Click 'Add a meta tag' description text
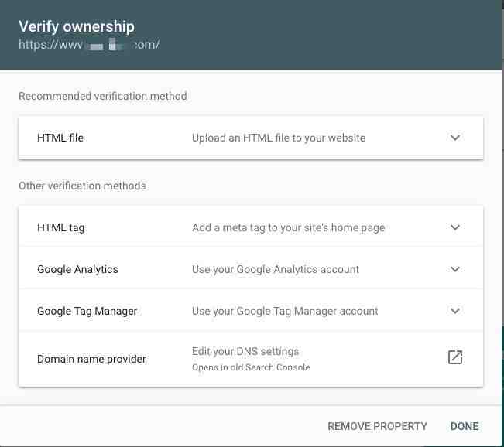 (288, 227)
